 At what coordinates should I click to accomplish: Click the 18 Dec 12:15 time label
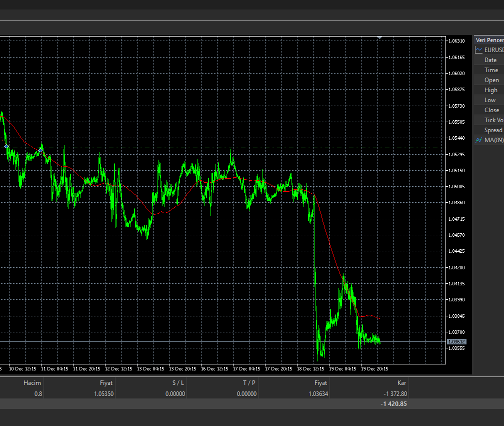[x=310, y=369]
